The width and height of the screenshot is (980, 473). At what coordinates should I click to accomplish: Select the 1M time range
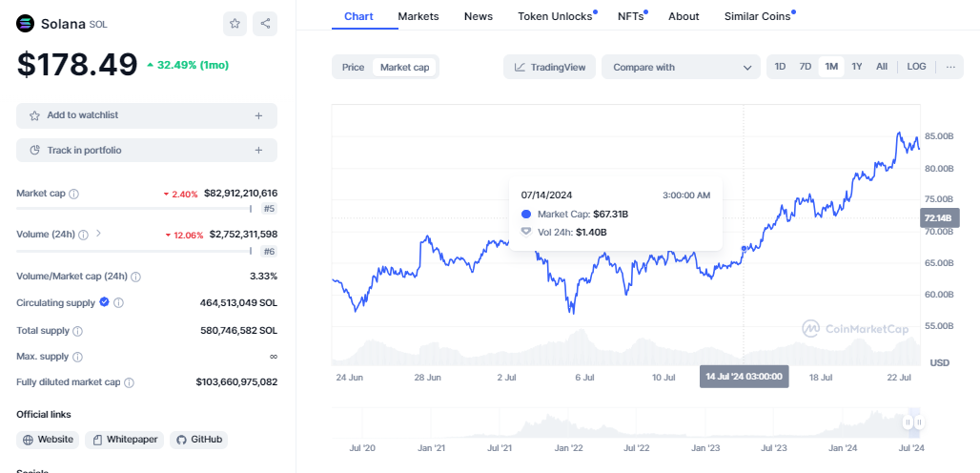(831, 66)
